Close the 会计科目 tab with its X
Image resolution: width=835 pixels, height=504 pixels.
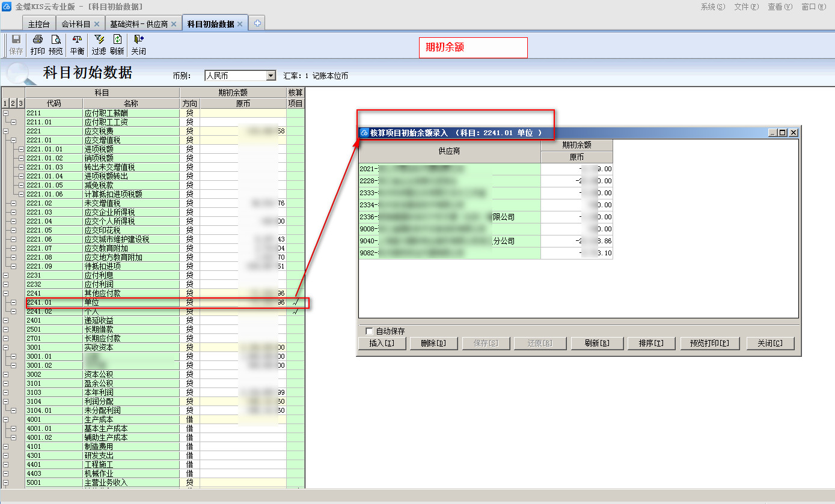click(x=97, y=24)
